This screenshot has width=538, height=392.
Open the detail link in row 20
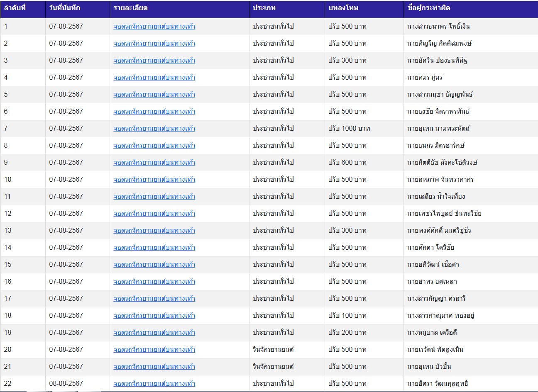click(154, 350)
